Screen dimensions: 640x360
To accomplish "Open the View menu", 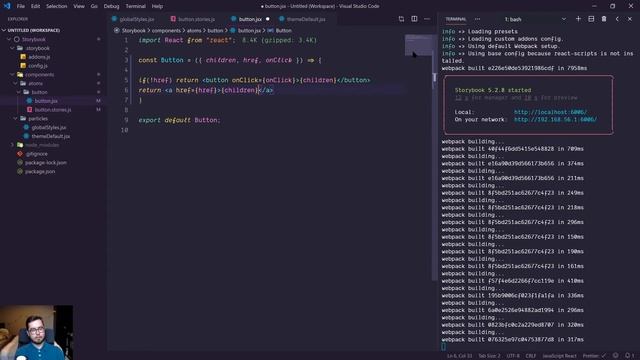I will [79, 6].
